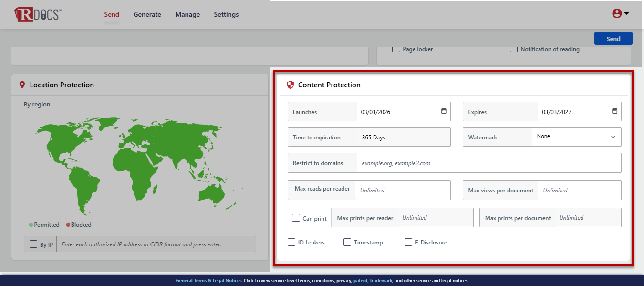Enable the Timestamp checkbox
The height and width of the screenshot is (286, 644).
click(347, 242)
